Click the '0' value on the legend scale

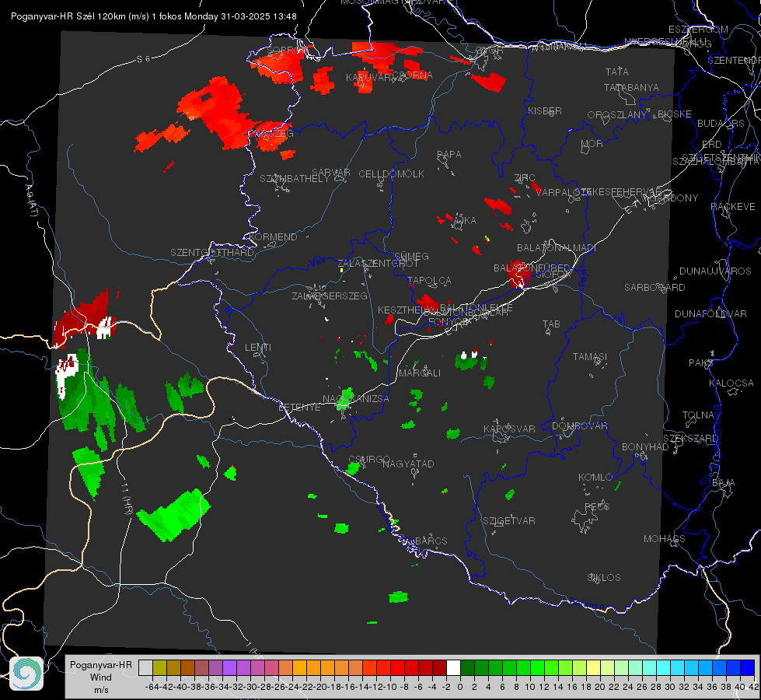coord(460,687)
